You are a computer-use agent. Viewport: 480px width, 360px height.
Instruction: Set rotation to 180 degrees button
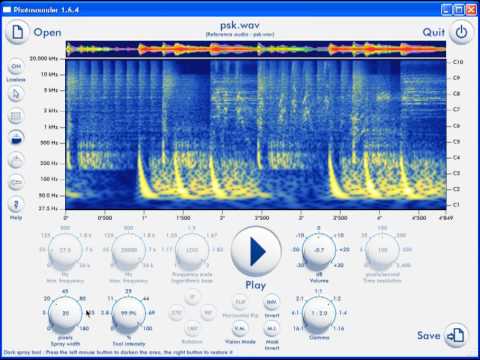[x=192, y=328]
